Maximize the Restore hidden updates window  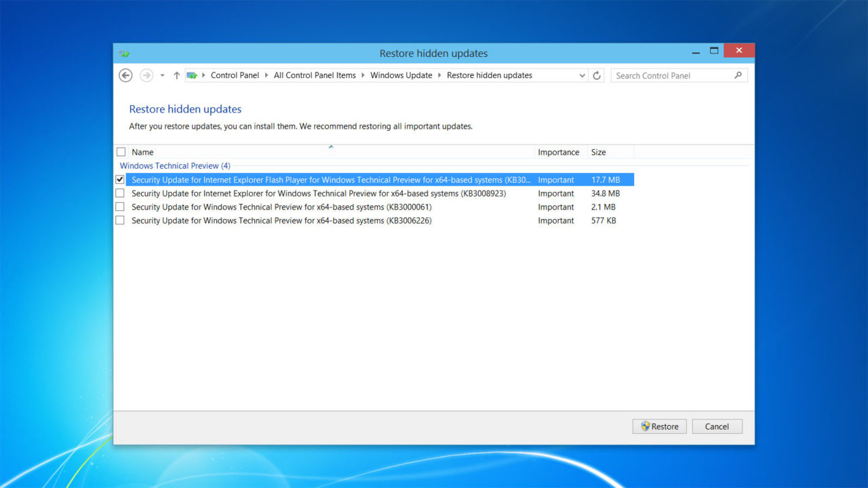pyautogui.click(x=714, y=51)
